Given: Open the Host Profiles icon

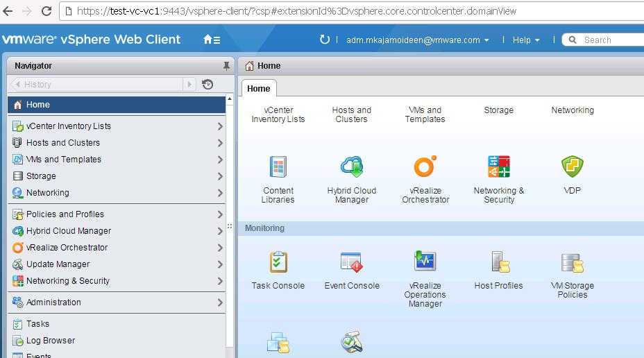Looking at the screenshot, I should (x=498, y=262).
